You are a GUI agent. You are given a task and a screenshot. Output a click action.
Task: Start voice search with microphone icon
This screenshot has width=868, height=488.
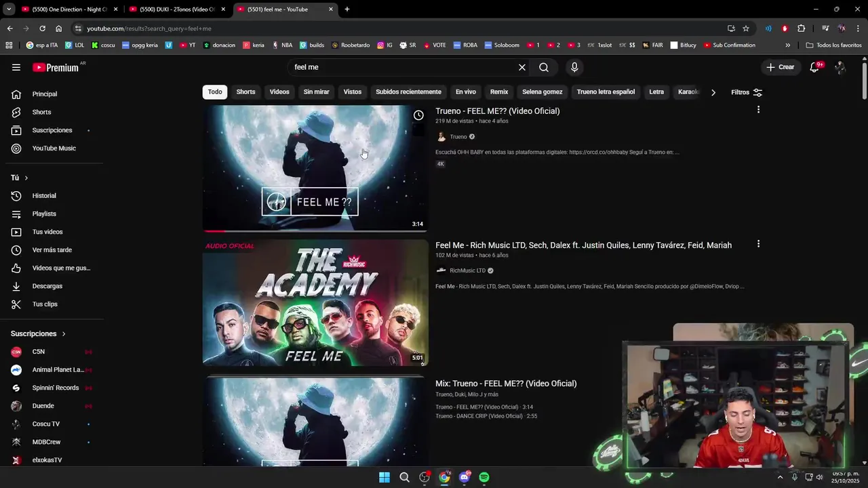click(574, 67)
